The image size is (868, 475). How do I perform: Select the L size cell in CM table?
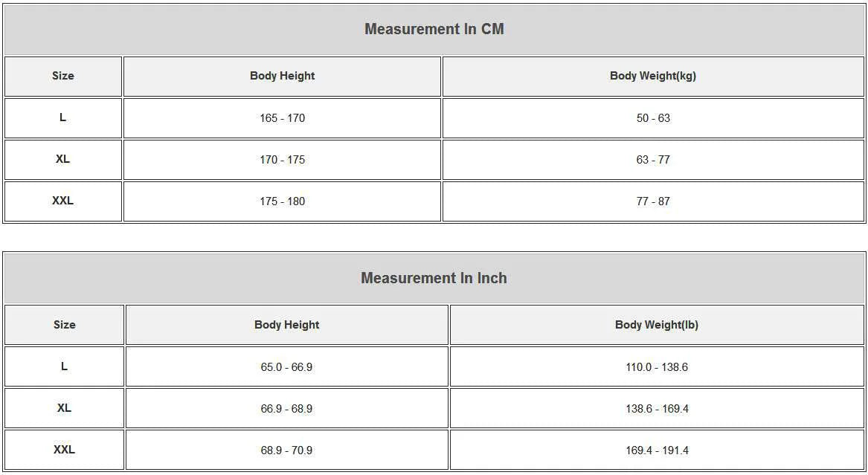(63, 117)
